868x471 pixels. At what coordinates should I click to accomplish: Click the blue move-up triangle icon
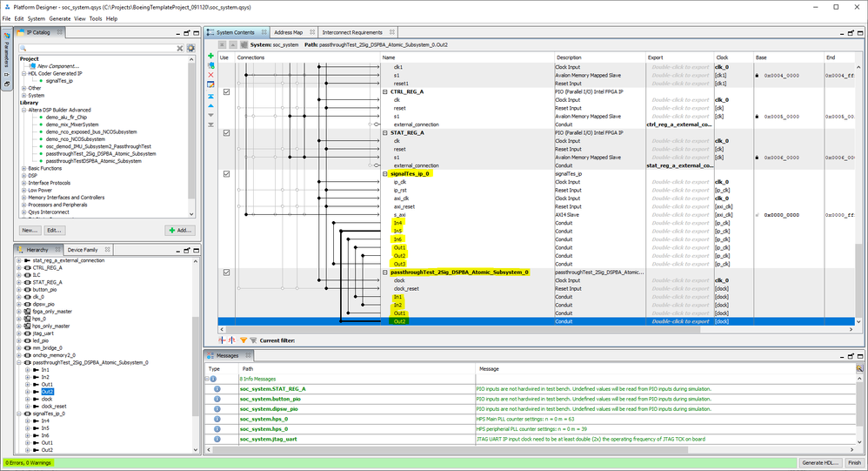pyautogui.click(x=210, y=104)
